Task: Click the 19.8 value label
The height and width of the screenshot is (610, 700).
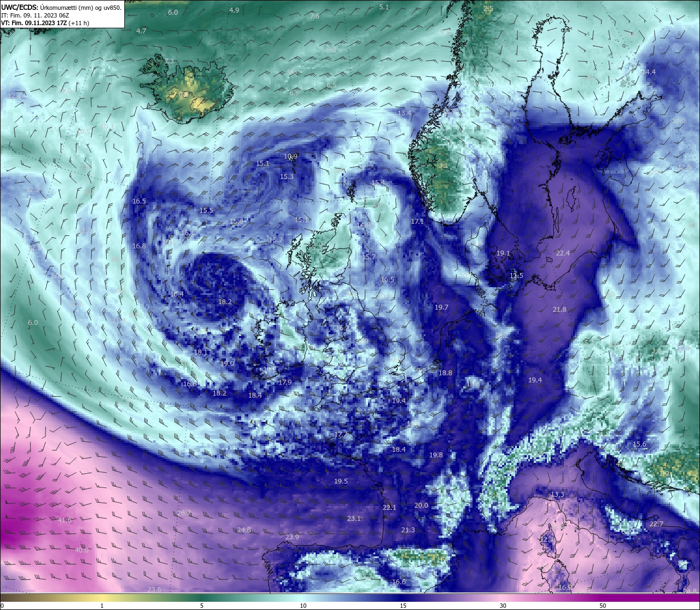Action: [x=436, y=455]
